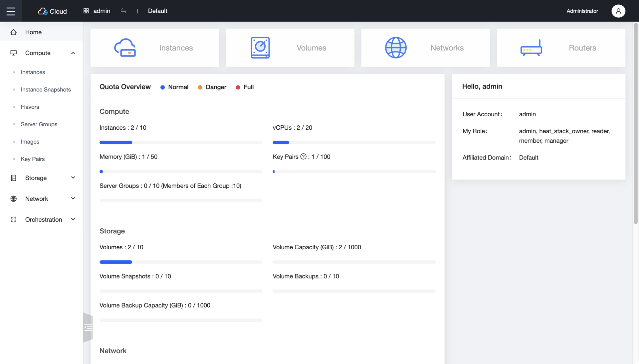
Task: Click the Administrator link in header
Action: pos(582,11)
